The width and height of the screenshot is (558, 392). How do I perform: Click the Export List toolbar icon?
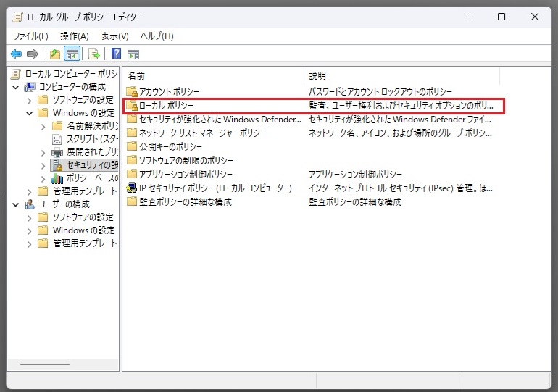pyautogui.click(x=93, y=54)
